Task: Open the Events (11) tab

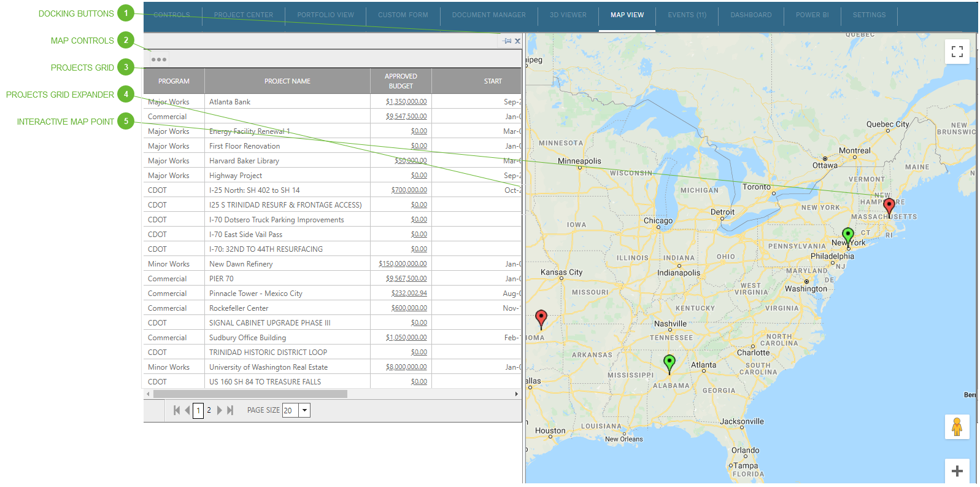Action: [687, 15]
